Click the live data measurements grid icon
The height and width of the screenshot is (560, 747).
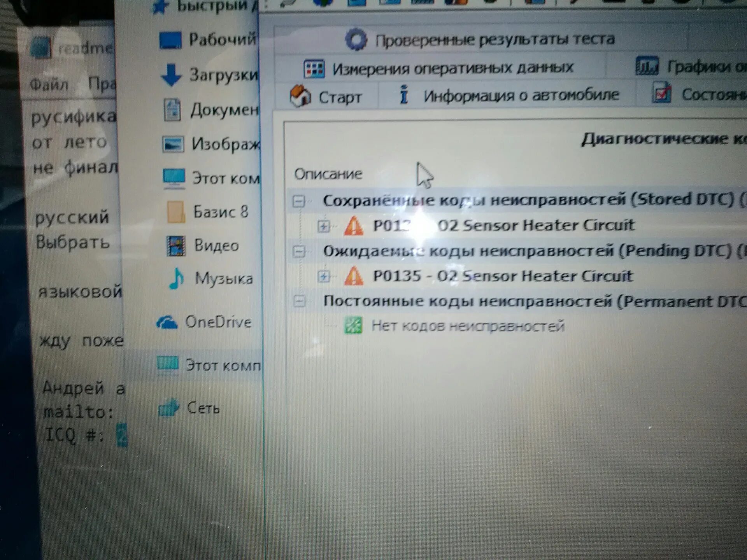(x=314, y=69)
